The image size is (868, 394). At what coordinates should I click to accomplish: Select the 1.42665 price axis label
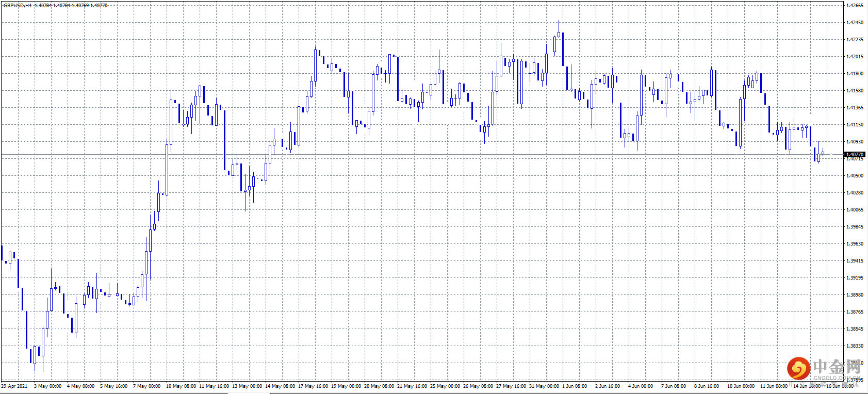coord(855,6)
